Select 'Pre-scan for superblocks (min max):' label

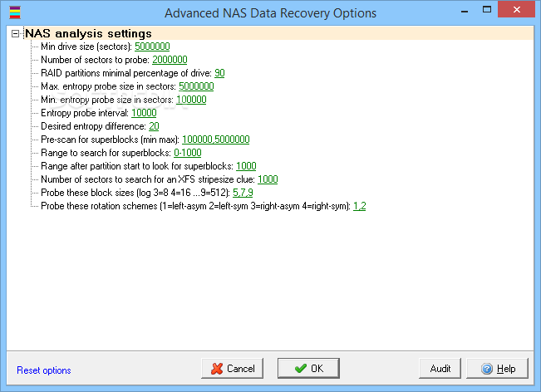[x=110, y=140]
